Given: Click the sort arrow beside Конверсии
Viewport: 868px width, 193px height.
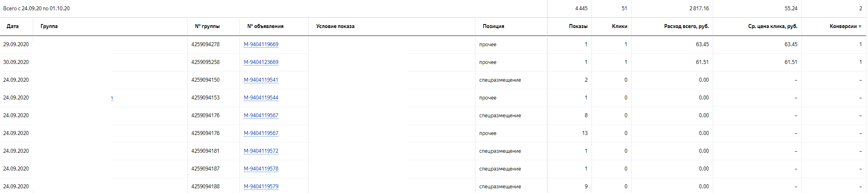Looking at the screenshot, I should pos(860,26).
